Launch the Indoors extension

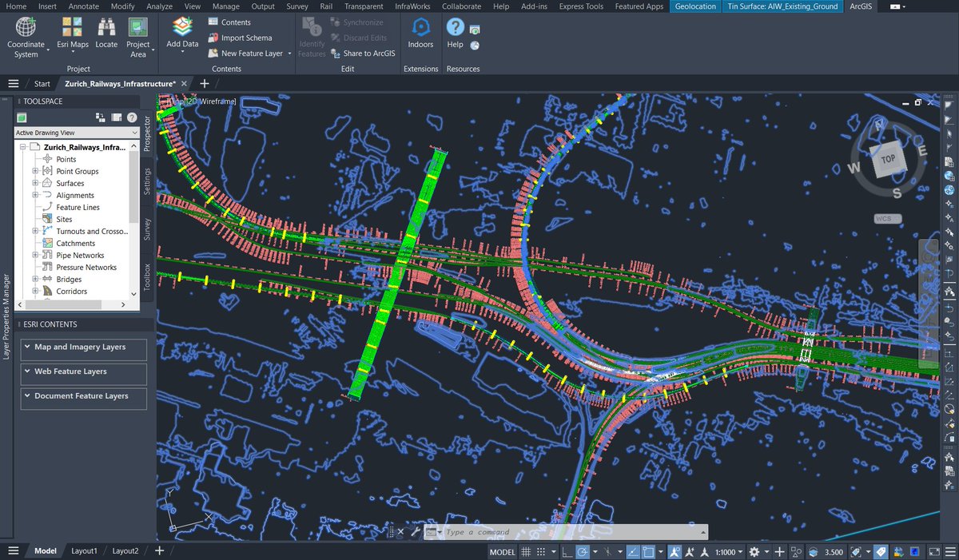(420, 35)
